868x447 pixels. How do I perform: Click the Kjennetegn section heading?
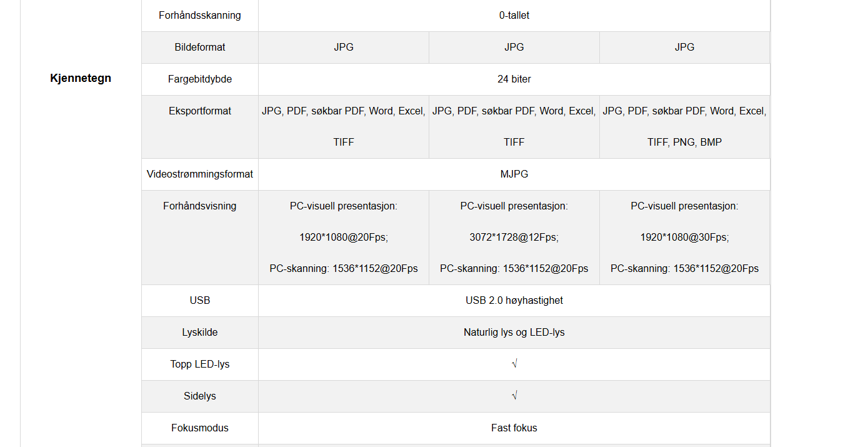pyautogui.click(x=81, y=78)
